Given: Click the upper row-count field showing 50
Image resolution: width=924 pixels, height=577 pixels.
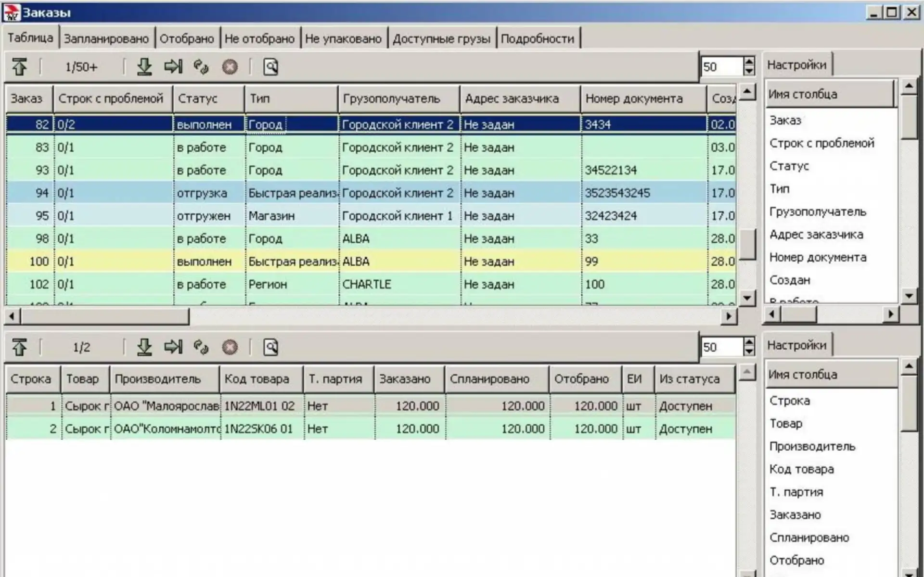Looking at the screenshot, I should point(722,66).
